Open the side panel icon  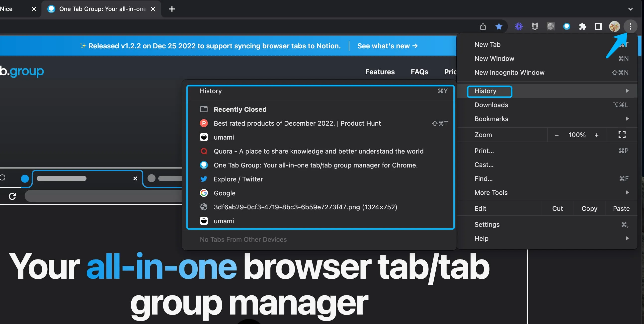click(598, 26)
